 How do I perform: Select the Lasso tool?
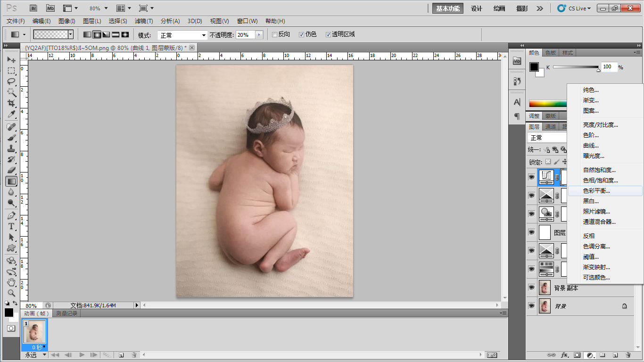click(11, 81)
